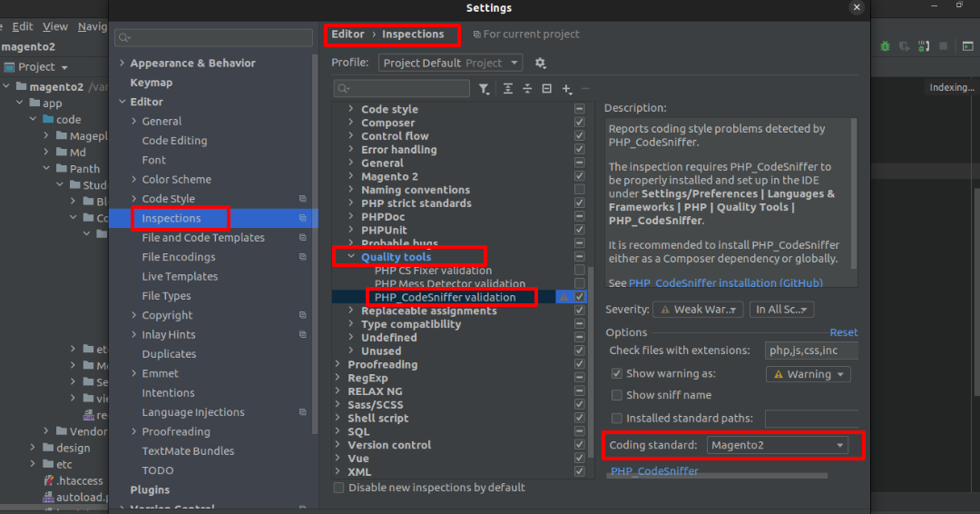Viewport: 980px width, 514px height.
Task: Click the project-level icon beside Code Style
Action: pos(302,199)
